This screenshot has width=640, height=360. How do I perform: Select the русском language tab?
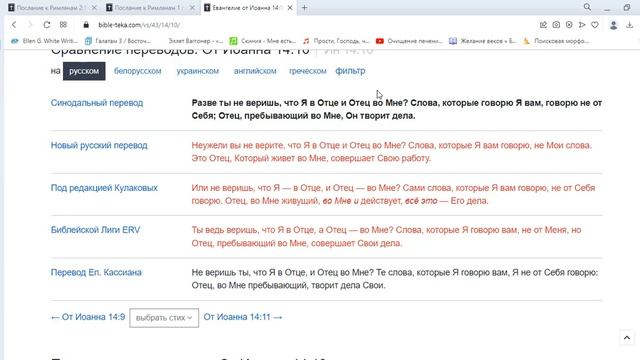[x=84, y=71]
